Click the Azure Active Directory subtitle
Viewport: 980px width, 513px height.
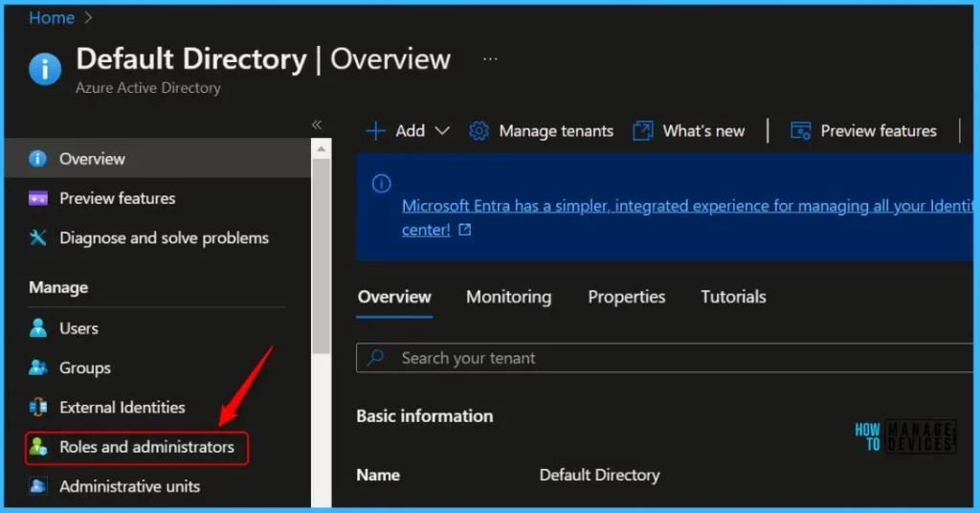[x=148, y=88]
